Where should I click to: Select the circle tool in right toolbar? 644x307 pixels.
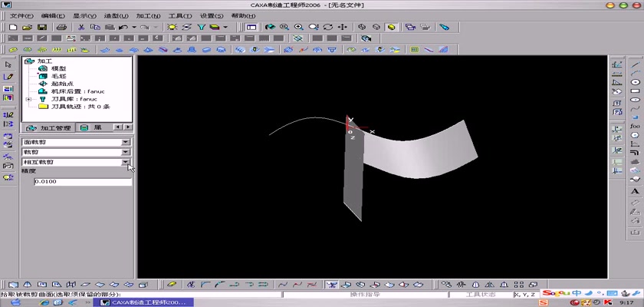click(635, 82)
